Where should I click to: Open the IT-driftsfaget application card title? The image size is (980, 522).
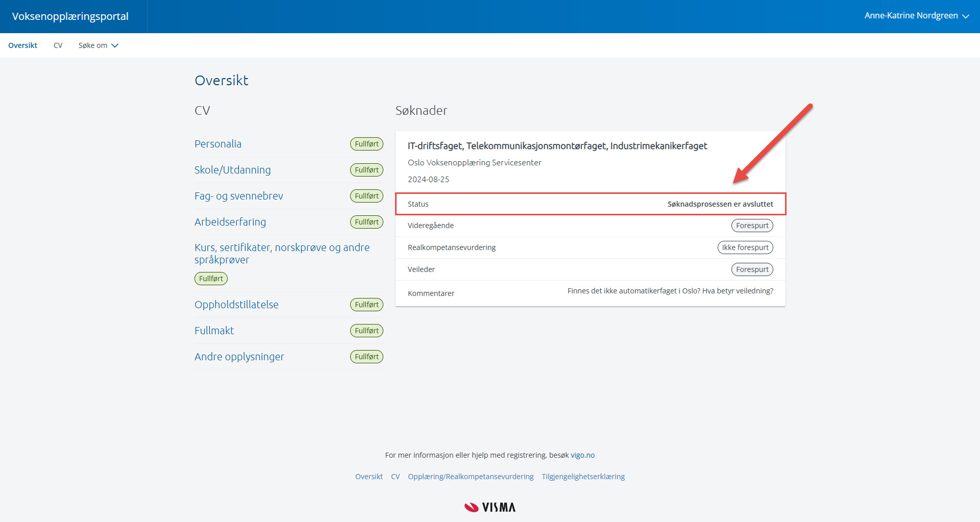coord(557,146)
